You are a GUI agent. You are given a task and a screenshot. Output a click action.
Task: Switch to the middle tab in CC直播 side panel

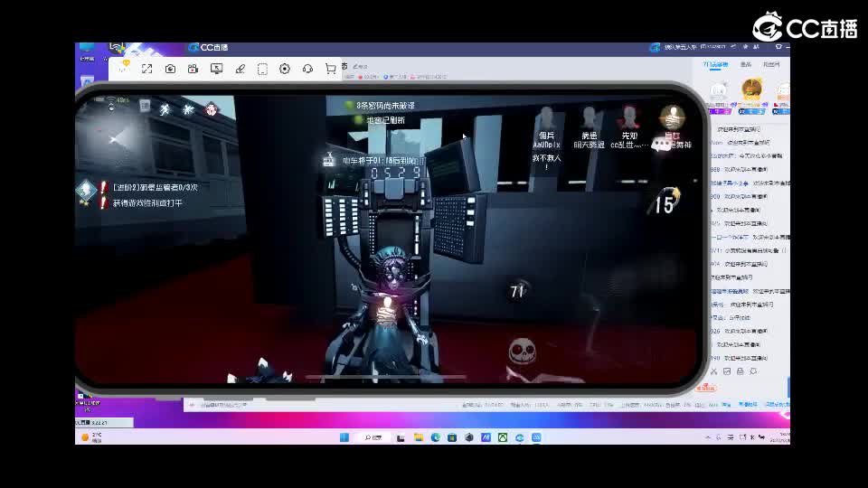coord(746,65)
